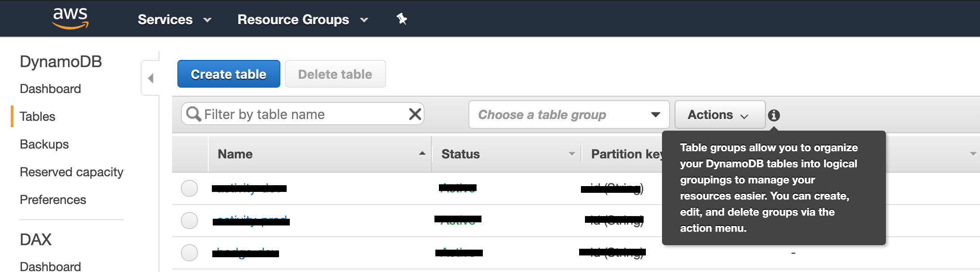Open Reserved capacity from the sidebar
The height and width of the screenshot is (272, 980).
coord(72,172)
